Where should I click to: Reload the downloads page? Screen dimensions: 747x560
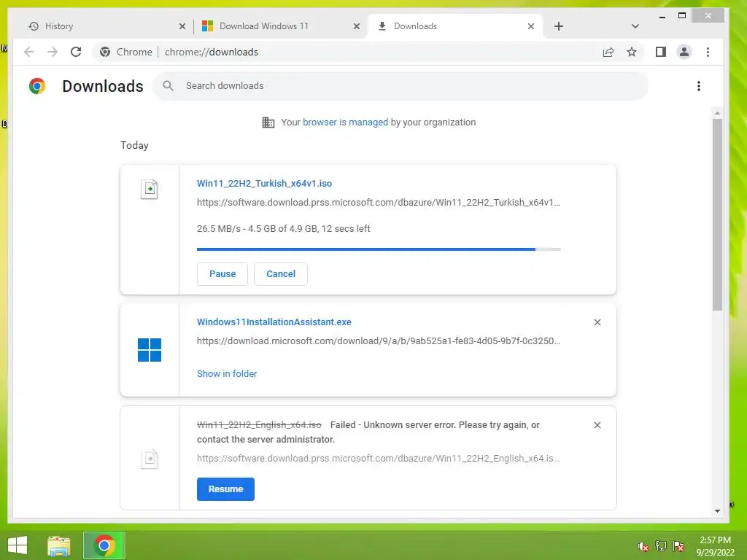click(x=76, y=52)
